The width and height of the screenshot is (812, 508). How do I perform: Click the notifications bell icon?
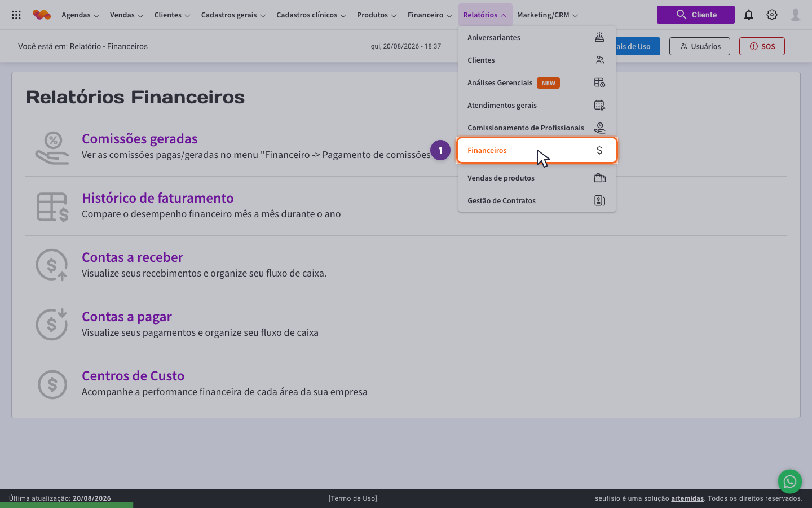[749, 15]
